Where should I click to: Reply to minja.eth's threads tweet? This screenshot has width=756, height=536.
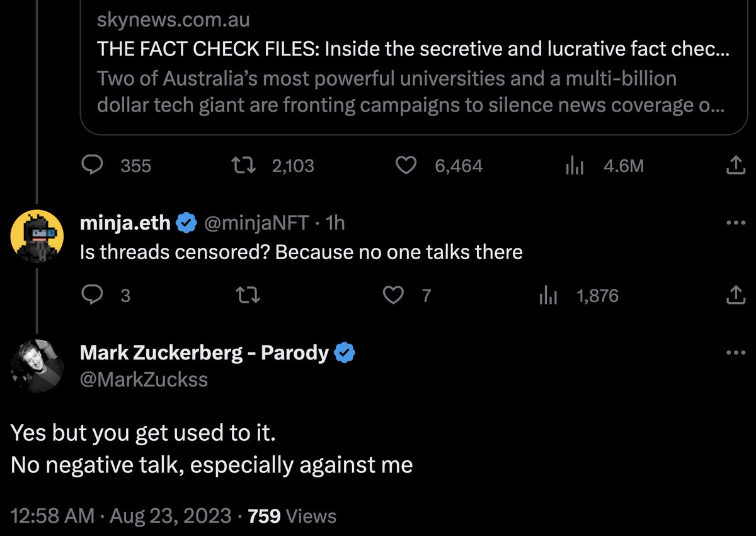[x=93, y=295]
